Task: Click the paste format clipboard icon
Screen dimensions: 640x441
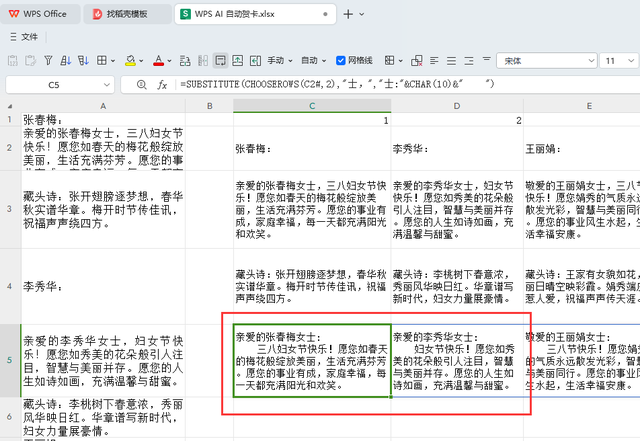Action: (30, 61)
